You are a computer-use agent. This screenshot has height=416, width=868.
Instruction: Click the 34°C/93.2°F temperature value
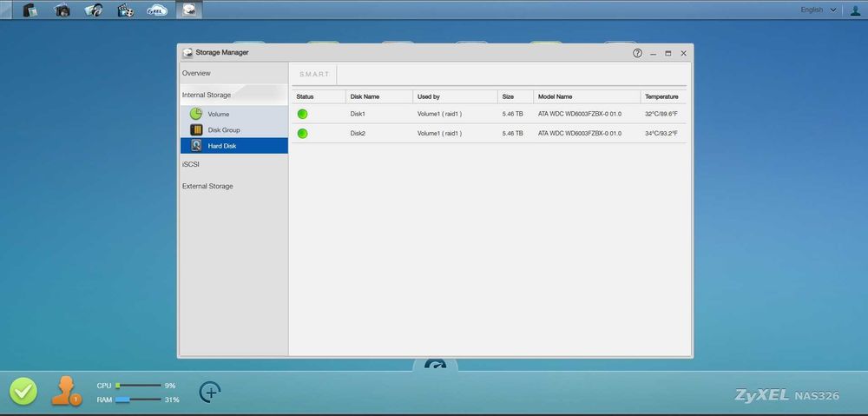coord(661,134)
